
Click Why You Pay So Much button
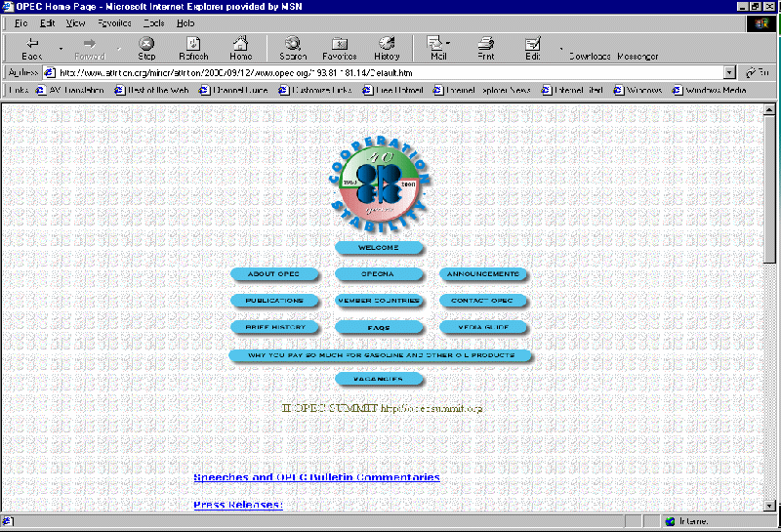pyautogui.click(x=381, y=355)
